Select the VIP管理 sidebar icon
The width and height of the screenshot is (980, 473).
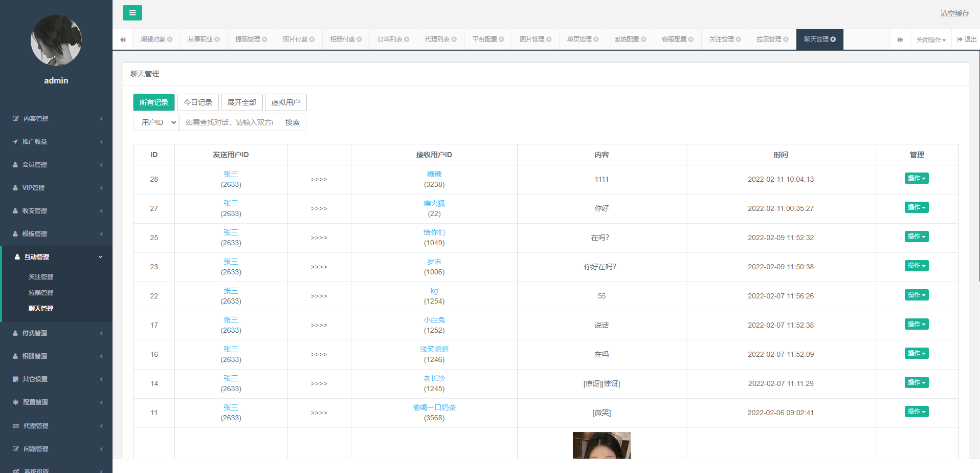coord(14,187)
